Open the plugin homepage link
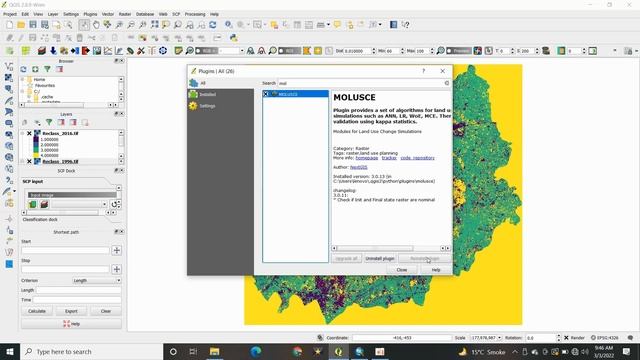Viewport: 640px width, 360px height. point(367,158)
